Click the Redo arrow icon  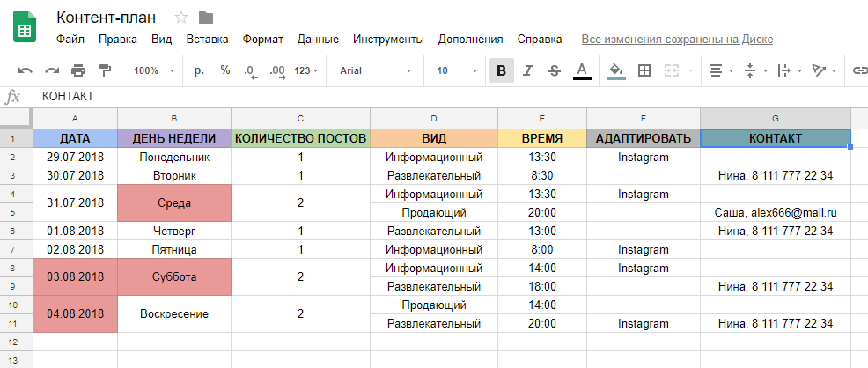(52, 70)
